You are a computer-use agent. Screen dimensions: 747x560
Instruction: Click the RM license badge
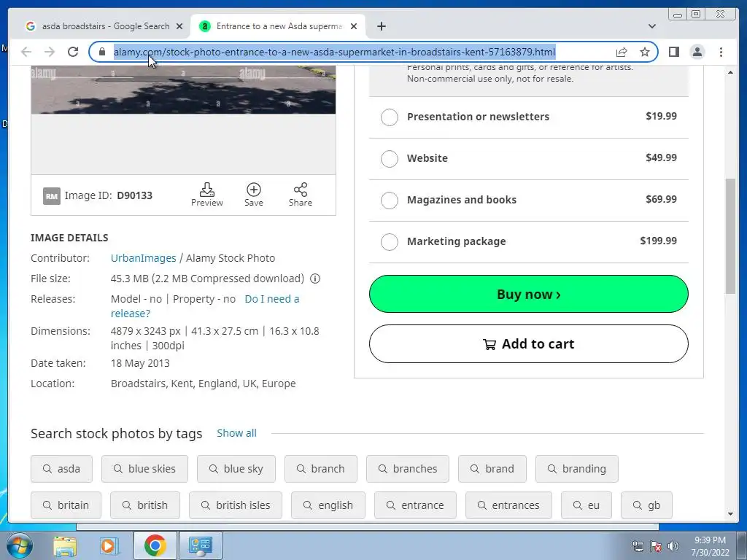point(52,195)
